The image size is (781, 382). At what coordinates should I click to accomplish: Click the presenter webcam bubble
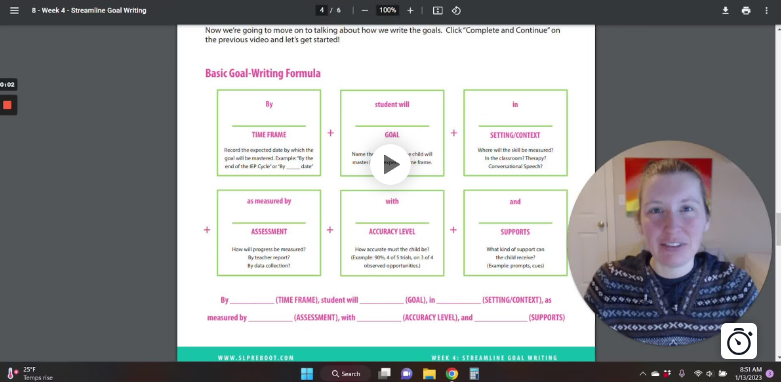click(x=670, y=244)
